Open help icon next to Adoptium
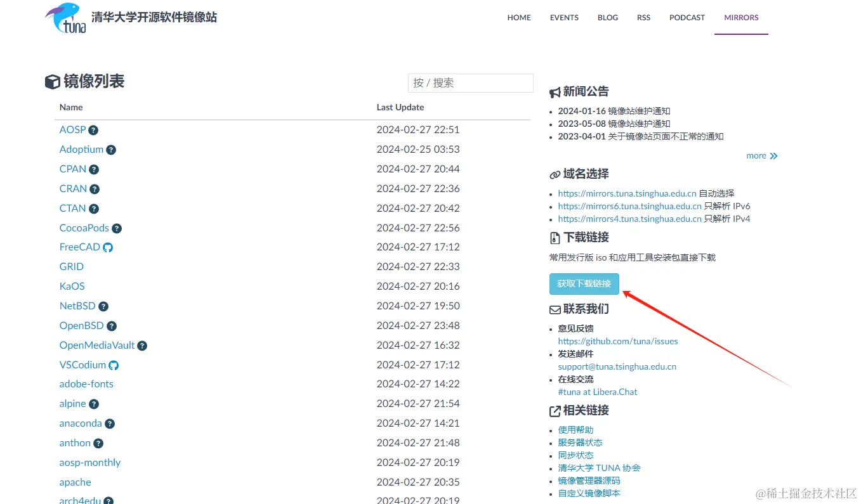This screenshot has width=861, height=504. [x=111, y=150]
